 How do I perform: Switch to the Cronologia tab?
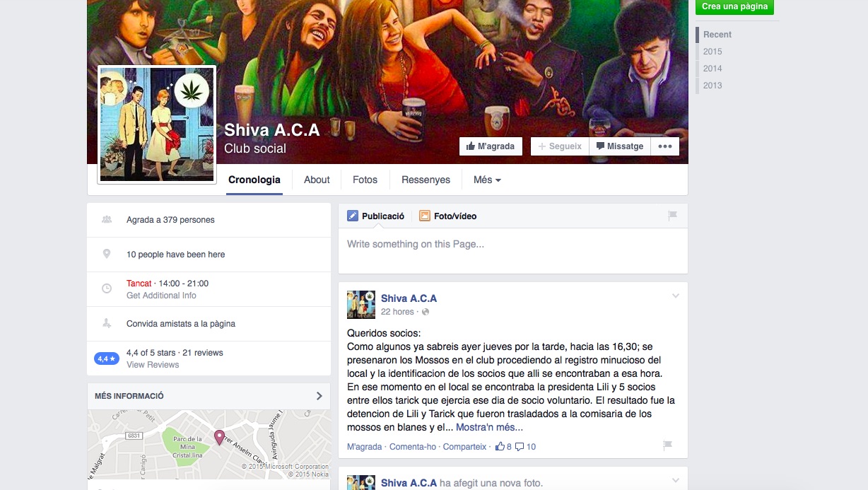tap(254, 180)
